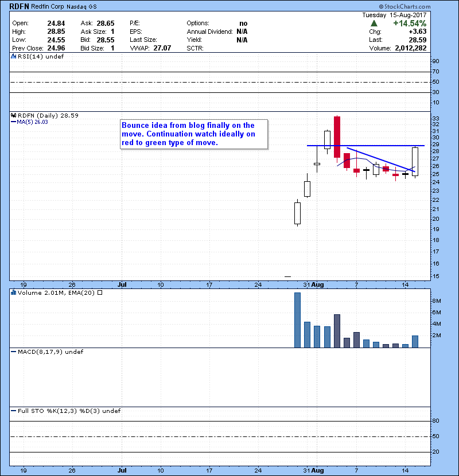Click the date Tuesday 15-Aug-2017
Viewport: 459px width, 476px height.
click(394, 15)
